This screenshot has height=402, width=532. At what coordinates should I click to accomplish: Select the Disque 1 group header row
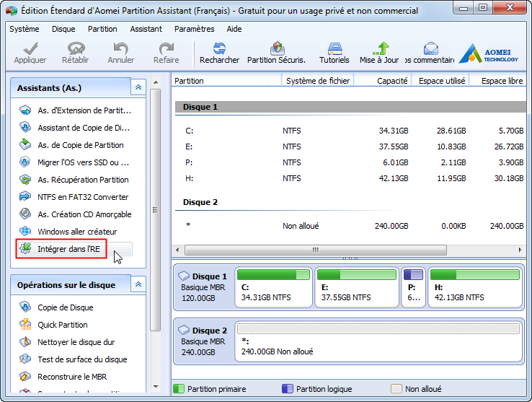351,107
